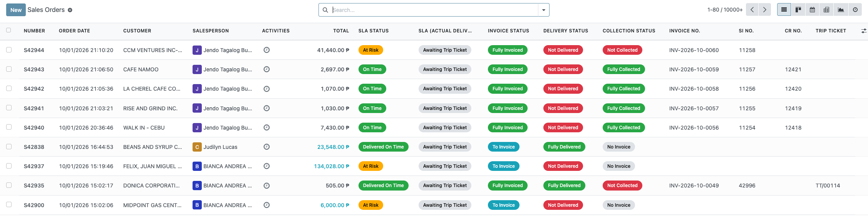Click Not Collected badge on S42935
This screenshot has width=868, height=216.
point(622,186)
